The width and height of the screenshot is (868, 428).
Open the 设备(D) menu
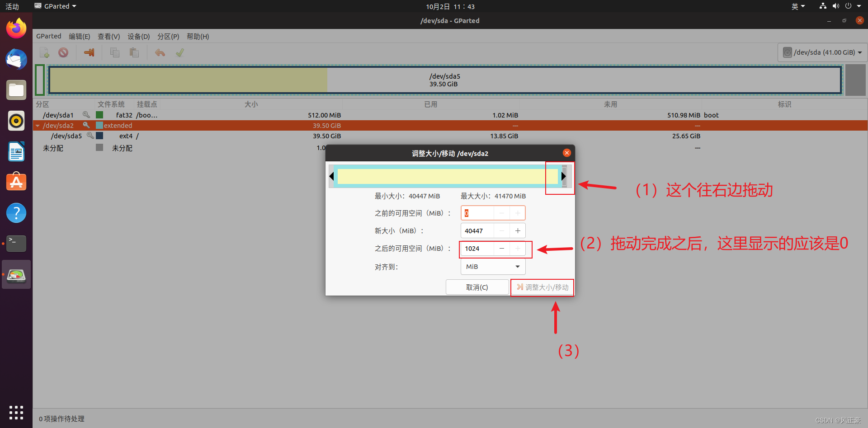(x=139, y=36)
